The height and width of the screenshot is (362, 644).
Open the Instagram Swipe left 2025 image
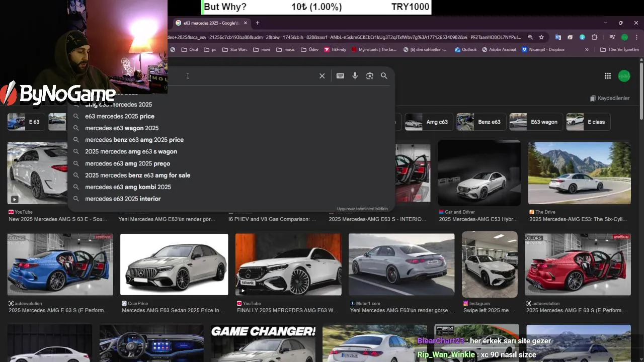coord(490,264)
